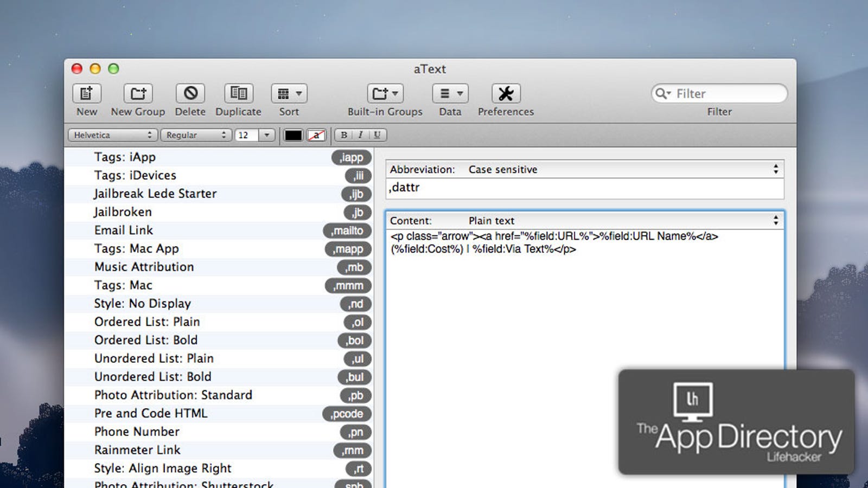This screenshot has width=868, height=488.
Task: Select the Phone Number snippet
Action: [x=219, y=432]
